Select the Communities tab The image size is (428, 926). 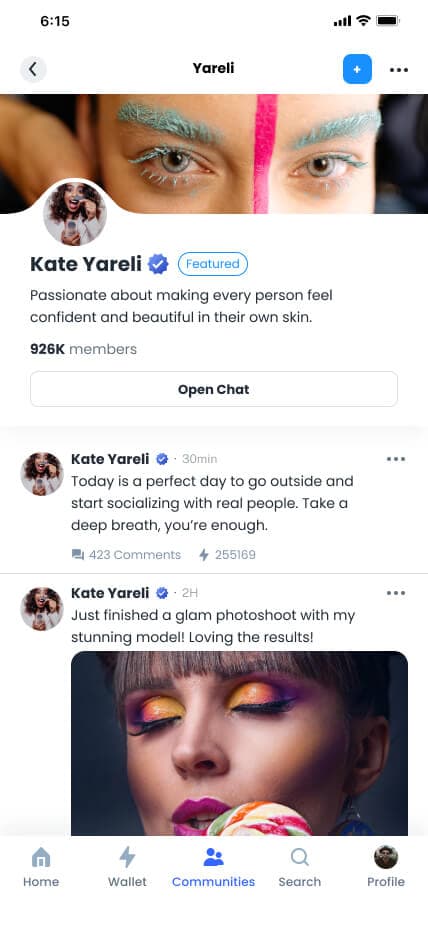coord(213,866)
